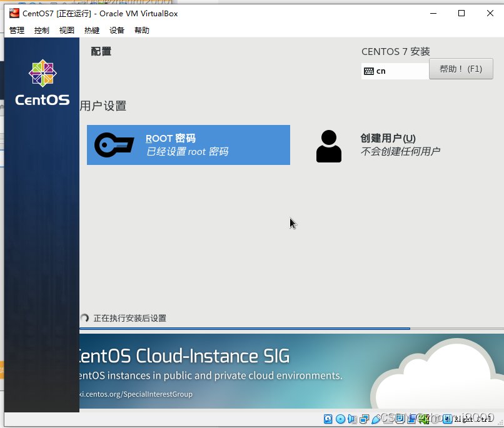The height and width of the screenshot is (428, 504).
Task: Open the 控制 menu
Action: [42, 31]
